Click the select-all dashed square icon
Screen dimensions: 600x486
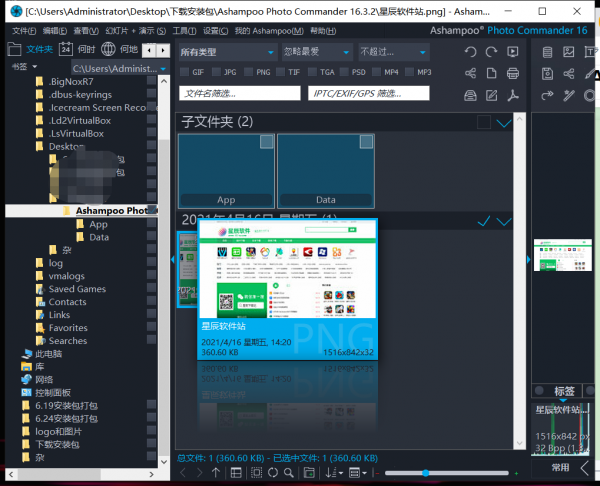256,473
